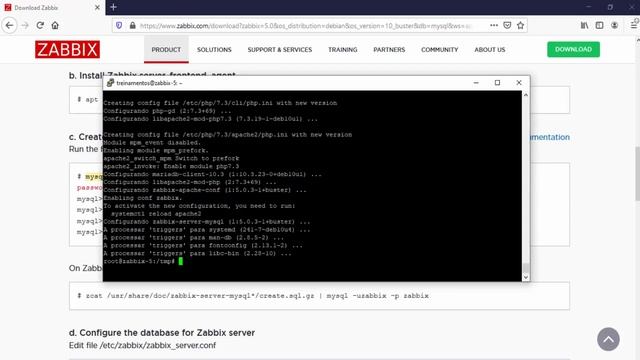This screenshot has height=360, width=640.
Task: Open the PARTNERS menu
Action: [389, 50]
